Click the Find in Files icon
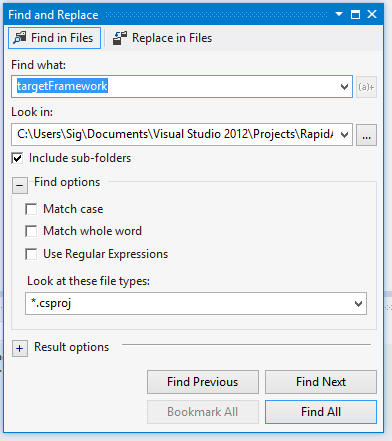Screen dimensions: 392x441 (20, 38)
